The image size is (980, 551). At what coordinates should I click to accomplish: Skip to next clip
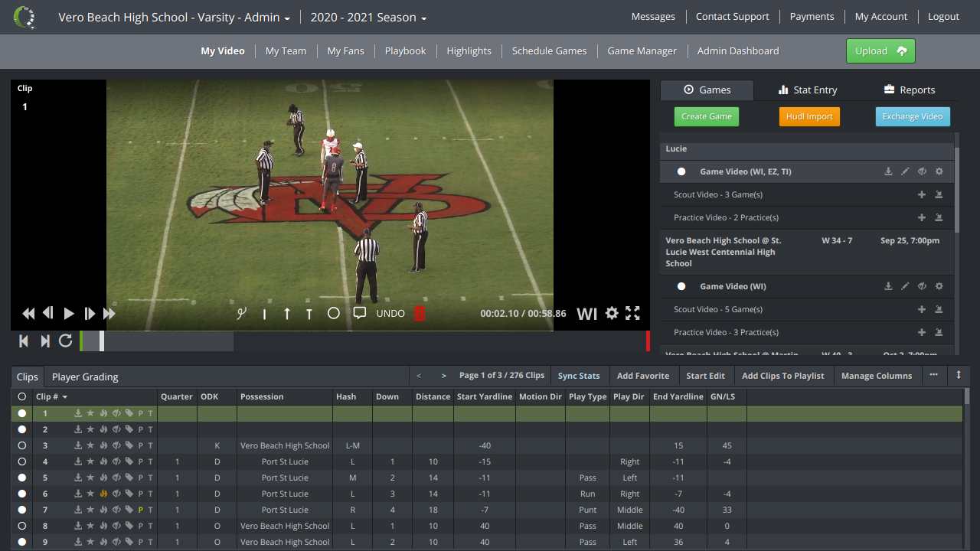pos(44,341)
